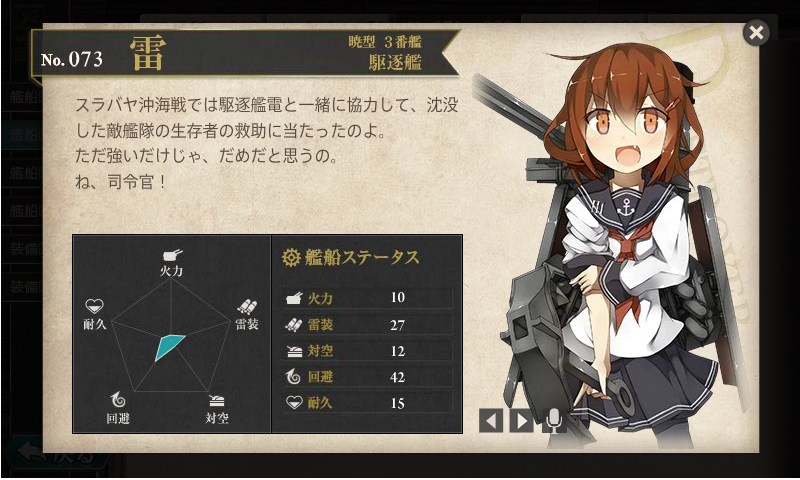The height and width of the screenshot is (480, 800).
Task: Click the cannon icon atop the radar chart
Action: click(172, 255)
